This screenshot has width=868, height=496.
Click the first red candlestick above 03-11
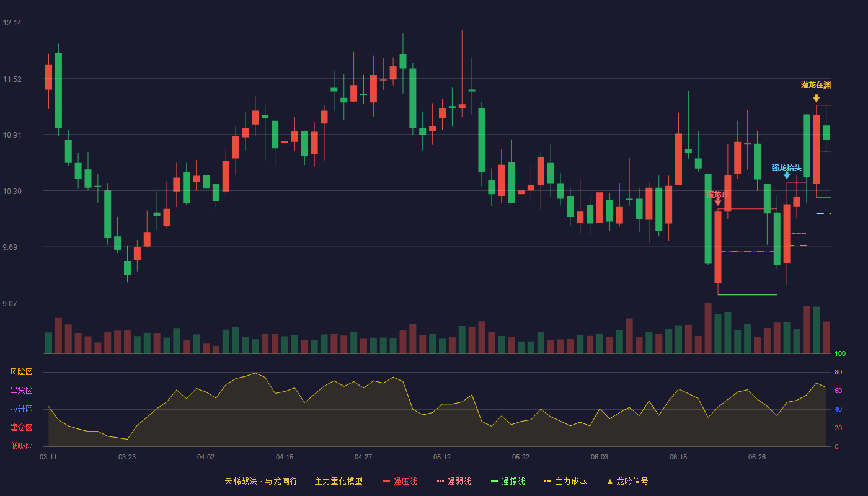pyautogui.click(x=48, y=77)
